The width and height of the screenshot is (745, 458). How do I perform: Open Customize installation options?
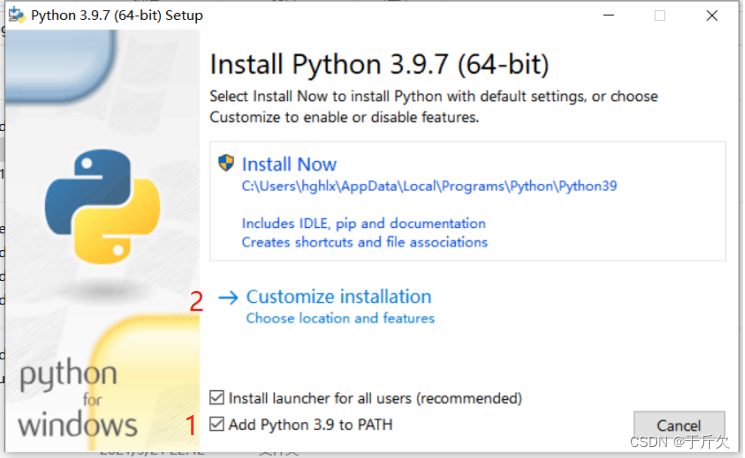pos(338,296)
